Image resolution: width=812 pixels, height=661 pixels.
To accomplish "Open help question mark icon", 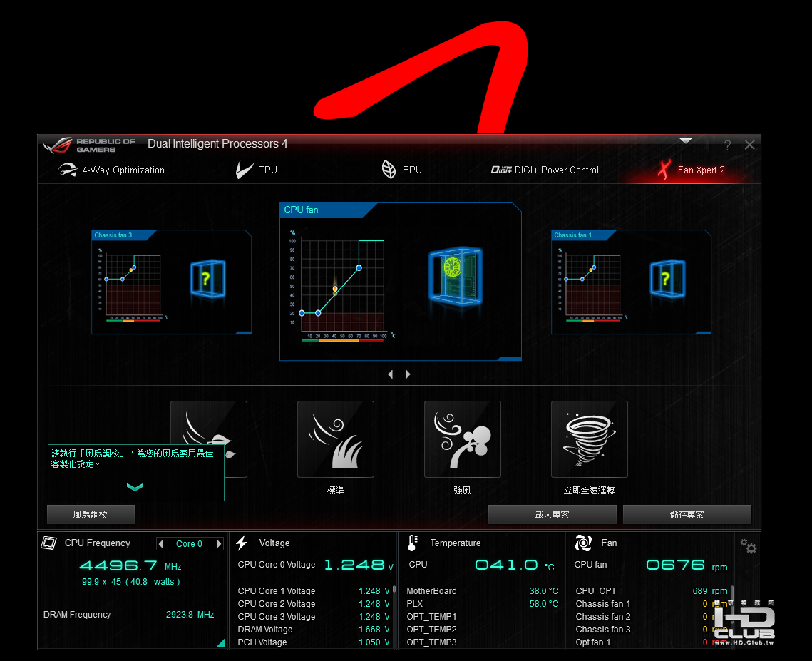I will click(728, 145).
